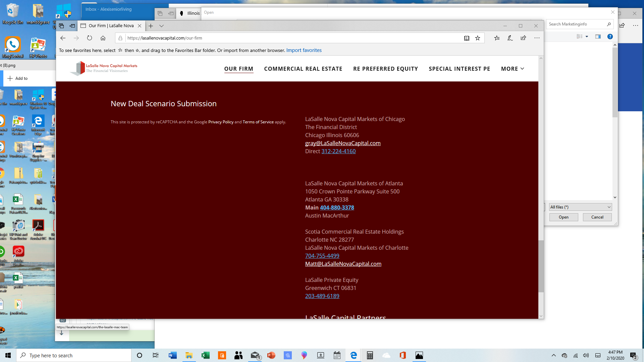Open a new tab with plus icon
The image size is (644, 362).
(x=151, y=26)
